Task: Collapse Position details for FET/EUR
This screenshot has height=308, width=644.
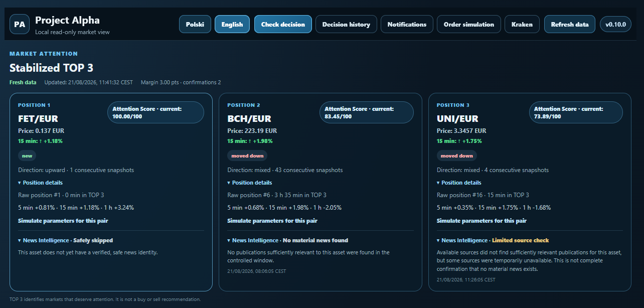Action: tap(41, 183)
